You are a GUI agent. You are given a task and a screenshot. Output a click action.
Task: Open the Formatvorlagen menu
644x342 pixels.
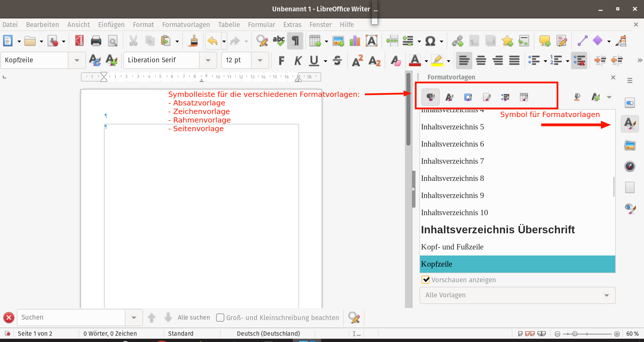click(186, 25)
